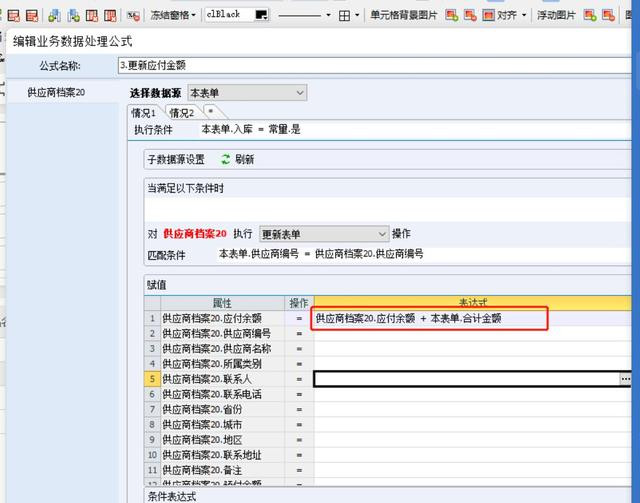Select row number 1 header
The width and height of the screenshot is (640, 503).
(152, 318)
